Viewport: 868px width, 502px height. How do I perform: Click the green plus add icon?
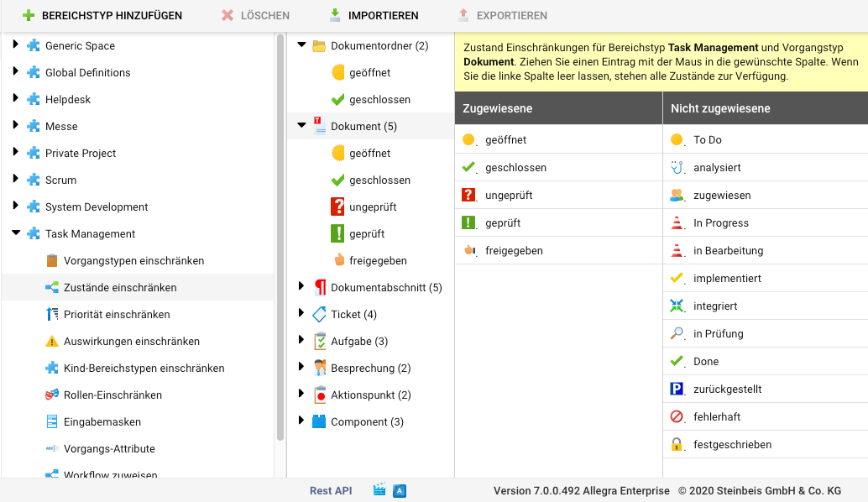coord(29,15)
